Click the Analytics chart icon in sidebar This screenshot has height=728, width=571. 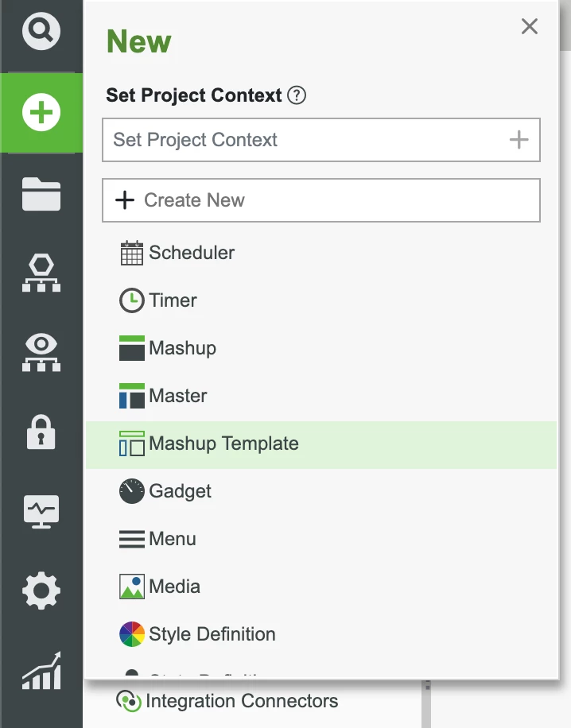41,672
